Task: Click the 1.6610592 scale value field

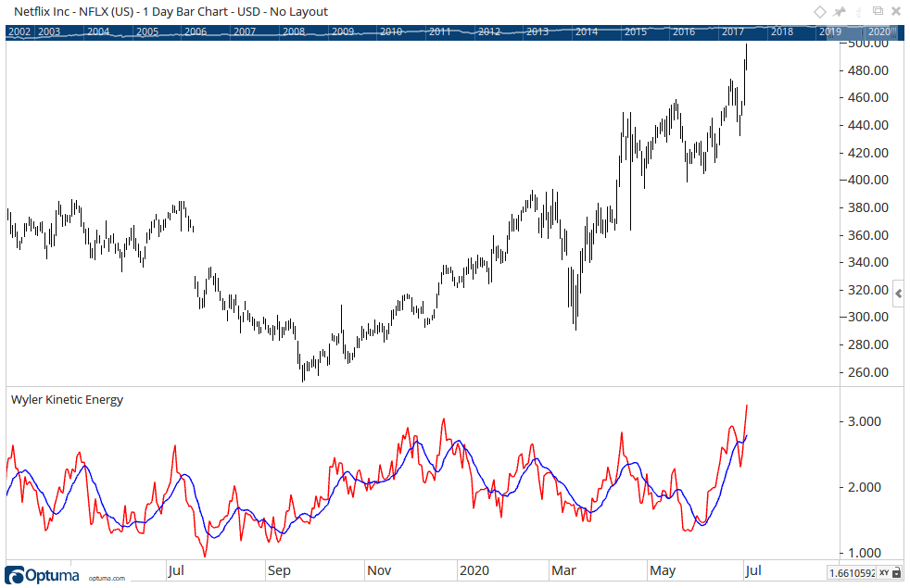Action: tap(852, 573)
